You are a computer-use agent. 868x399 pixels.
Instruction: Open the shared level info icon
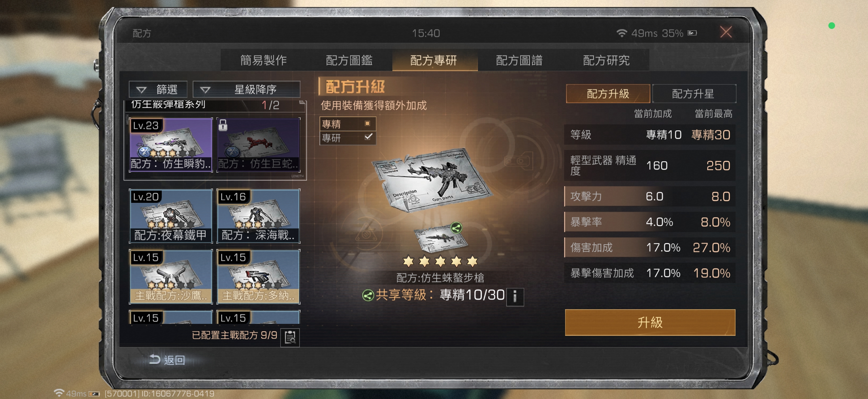click(x=515, y=297)
